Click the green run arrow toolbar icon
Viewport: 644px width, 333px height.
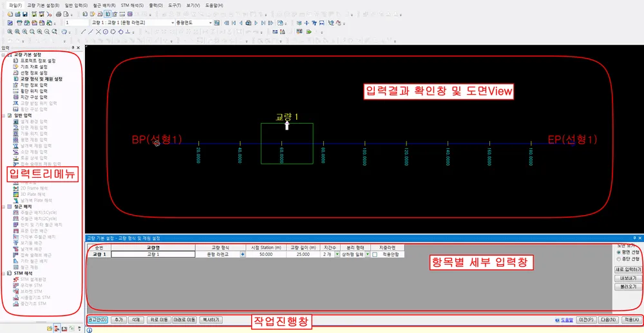tap(309, 32)
